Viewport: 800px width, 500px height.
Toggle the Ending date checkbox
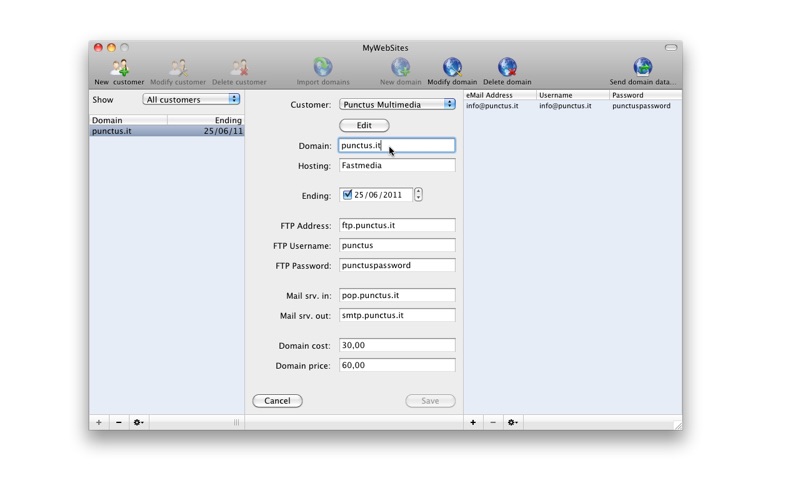pyautogui.click(x=347, y=195)
